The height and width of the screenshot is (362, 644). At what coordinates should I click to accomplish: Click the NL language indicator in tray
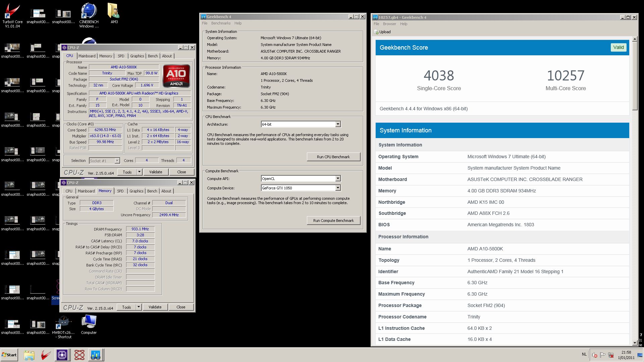pos(584,354)
